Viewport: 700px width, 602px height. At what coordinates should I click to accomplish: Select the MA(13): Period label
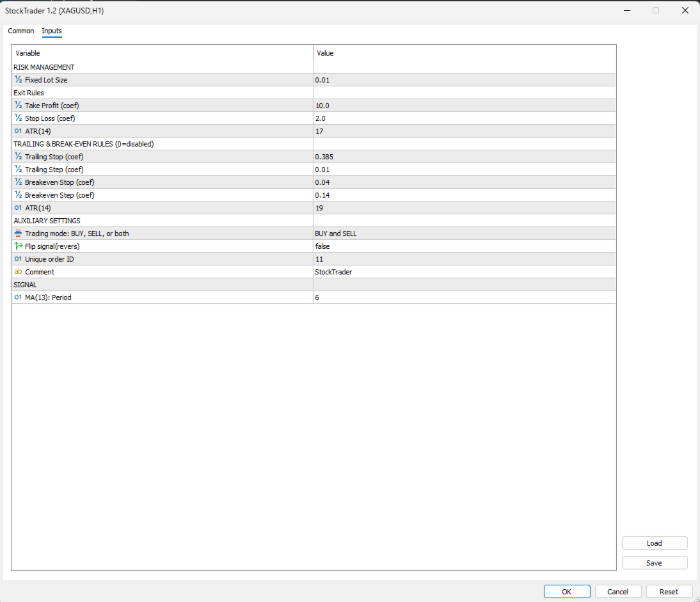pyautogui.click(x=48, y=297)
